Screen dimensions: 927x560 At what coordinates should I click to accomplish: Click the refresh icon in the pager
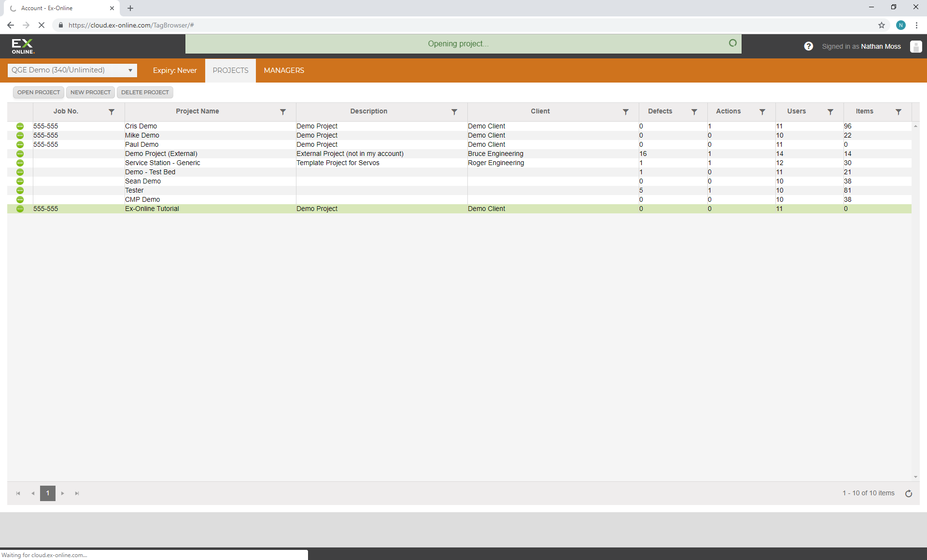point(908,493)
